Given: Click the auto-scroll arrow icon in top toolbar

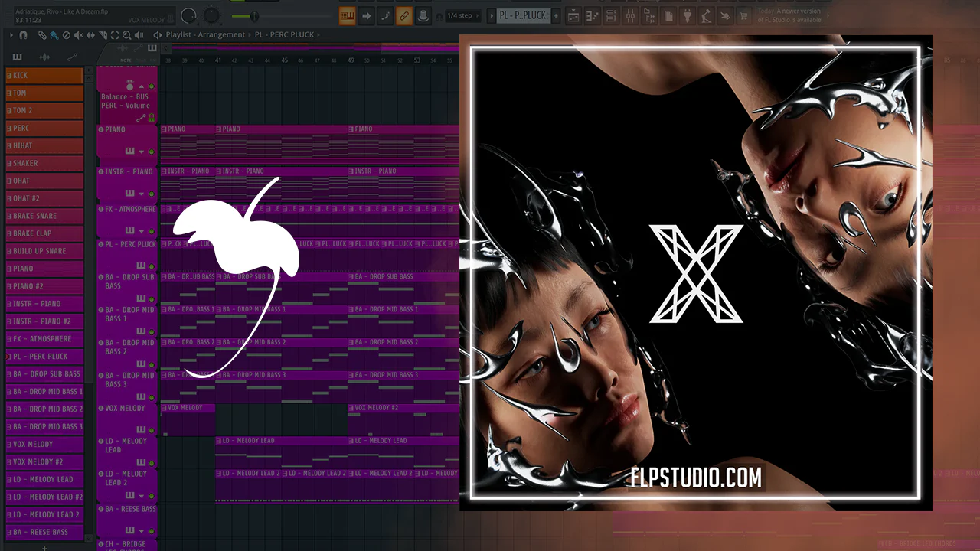Looking at the screenshot, I should [x=367, y=16].
